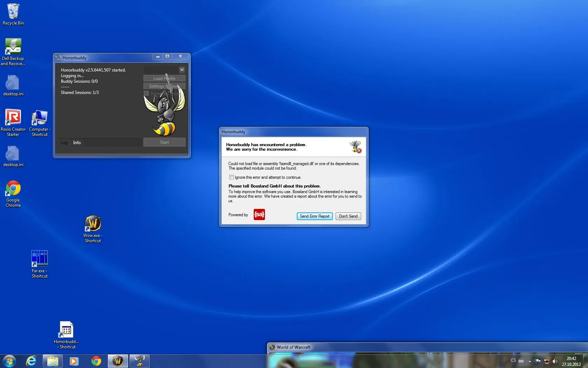Open the tray keyboard icon
The width and height of the screenshot is (588, 368).
521,361
